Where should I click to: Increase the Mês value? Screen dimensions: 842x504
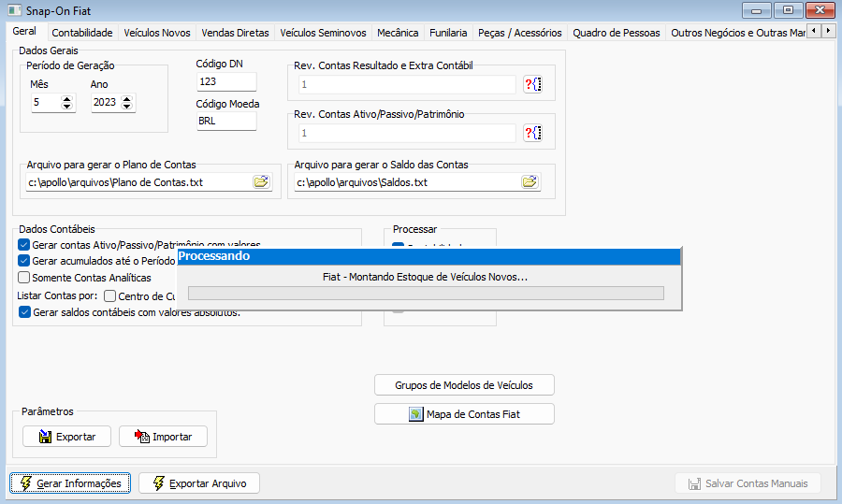[66, 99]
